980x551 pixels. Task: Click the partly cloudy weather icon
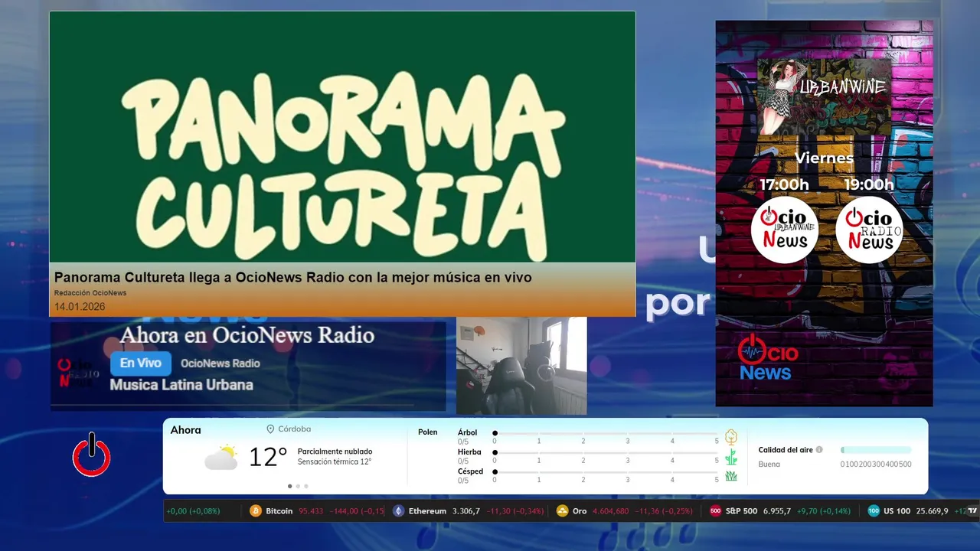(x=221, y=457)
